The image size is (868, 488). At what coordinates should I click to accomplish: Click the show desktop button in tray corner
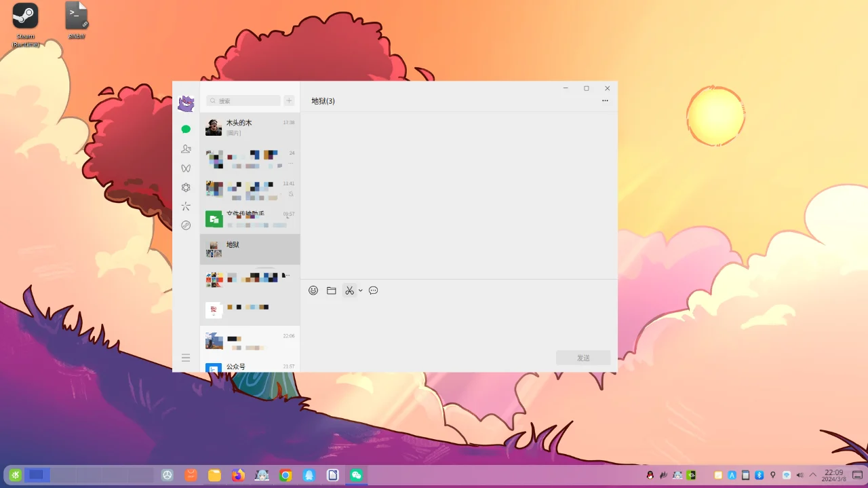[x=857, y=475]
